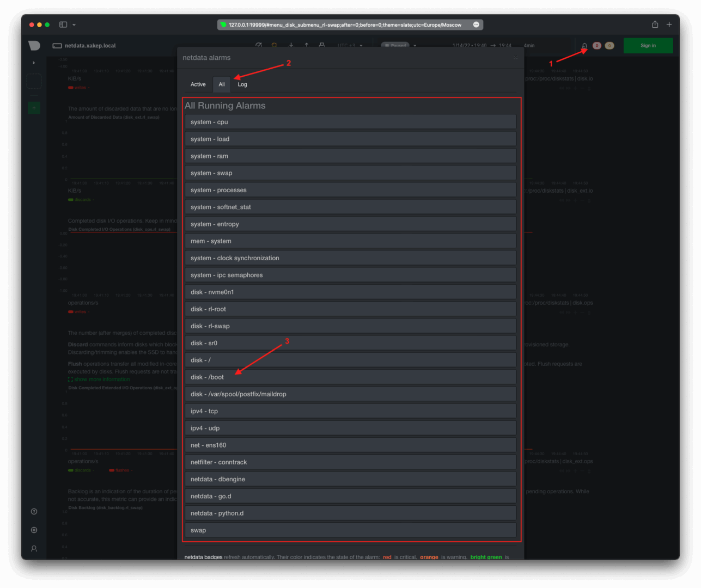Viewport: 701px width, 588px height.
Task: Expand the mem - system alarm group
Action: 350,241
